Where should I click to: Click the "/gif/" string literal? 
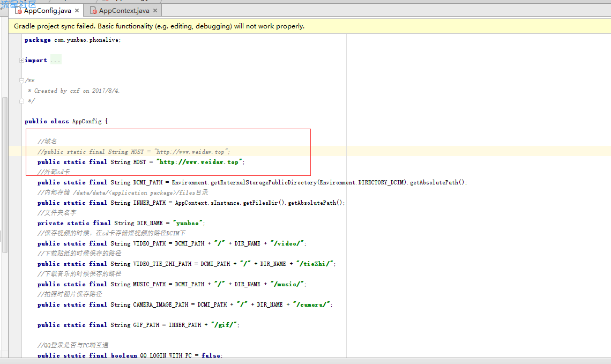coord(224,325)
